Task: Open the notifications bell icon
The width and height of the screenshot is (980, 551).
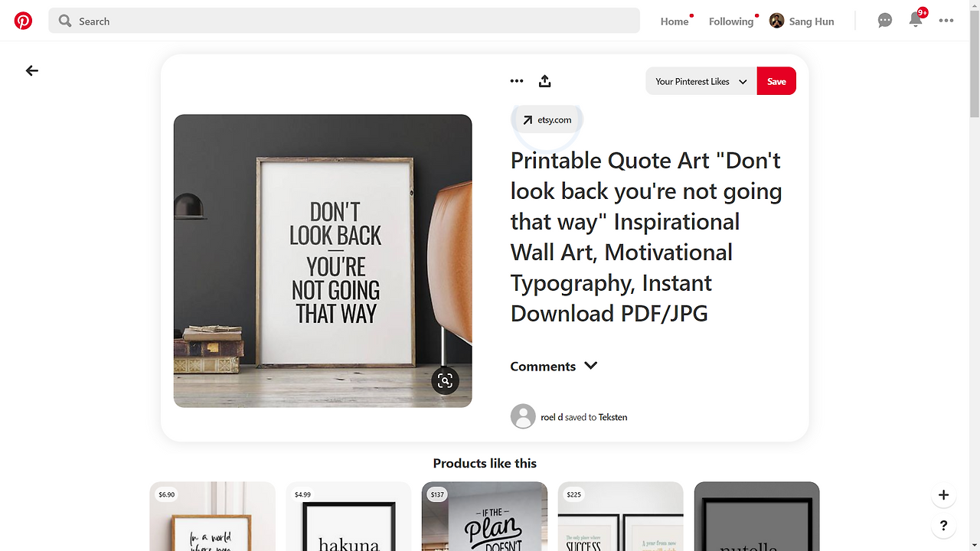Action: [916, 21]
